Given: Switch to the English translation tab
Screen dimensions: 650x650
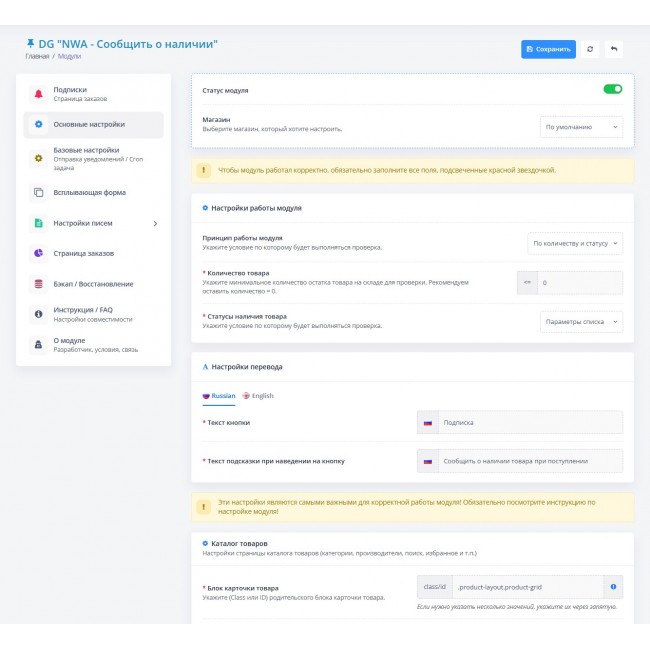Looking at the screenshot, I should tap(258, 396).
